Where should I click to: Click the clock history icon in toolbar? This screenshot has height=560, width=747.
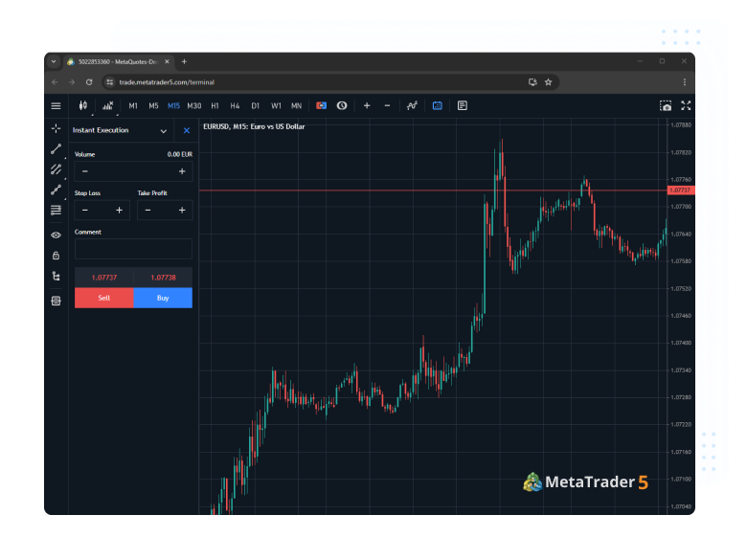coord(342,105)
